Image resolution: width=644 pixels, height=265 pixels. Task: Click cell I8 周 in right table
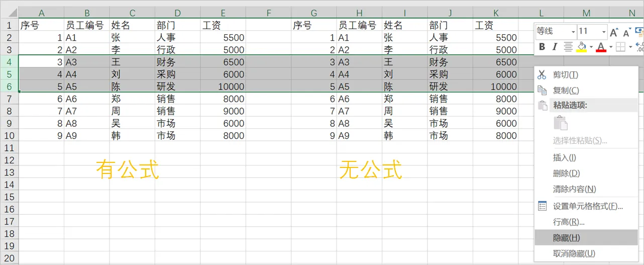(405, 111)
